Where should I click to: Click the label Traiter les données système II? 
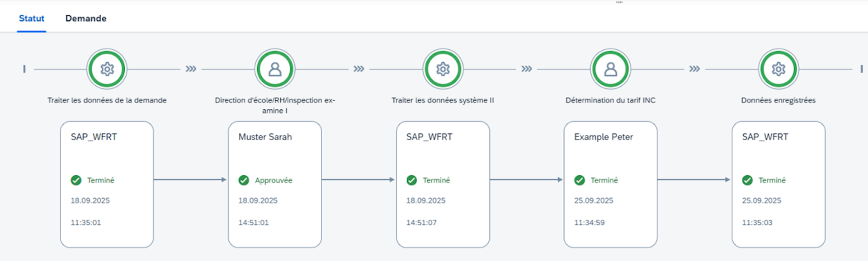pos(443,100)
